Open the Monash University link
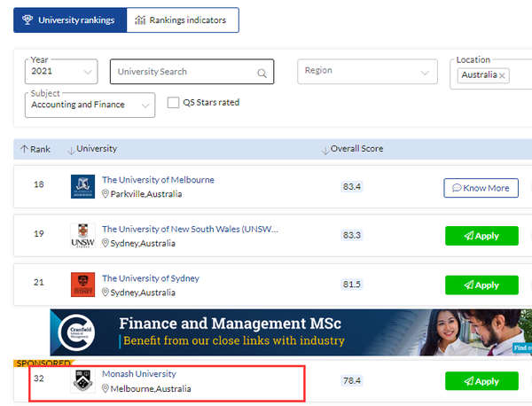The height and width of the screenshot is (406, 532). 139,374
